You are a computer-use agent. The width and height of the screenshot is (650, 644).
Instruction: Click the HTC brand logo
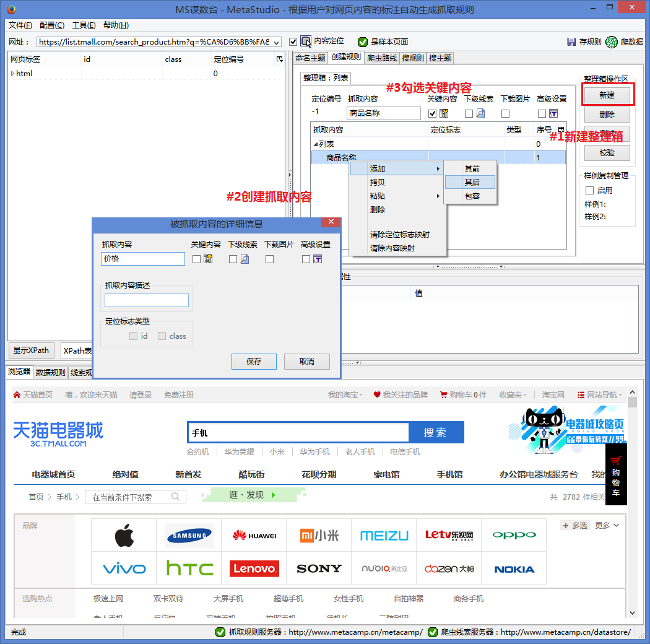189,568
